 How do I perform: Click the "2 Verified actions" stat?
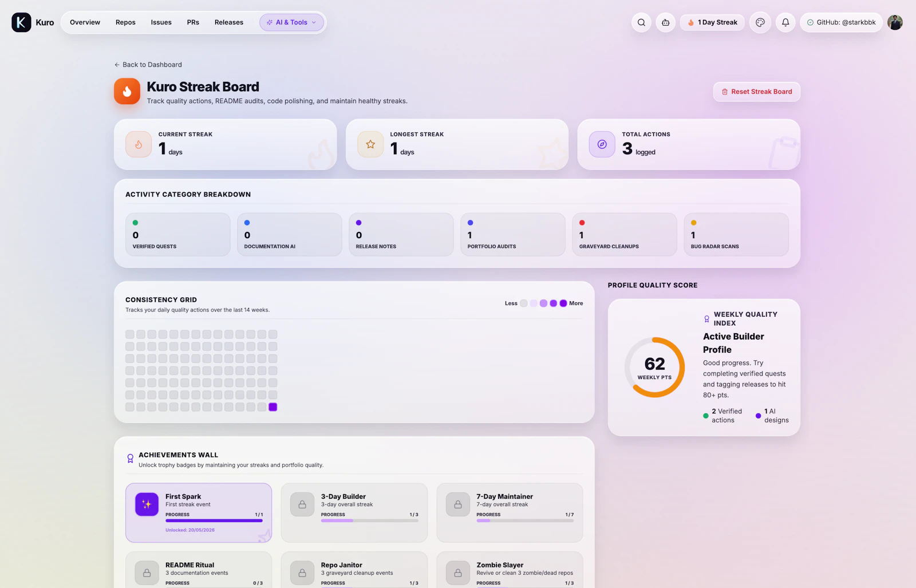[722, 416]
